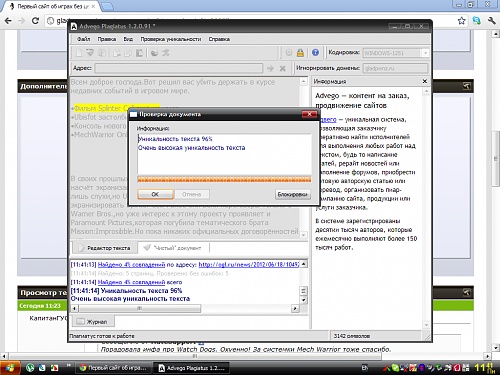The height and width of the screenshot is (375, 500).
Task: Click the orange progress bar in dialog
Action: point(224,180)
